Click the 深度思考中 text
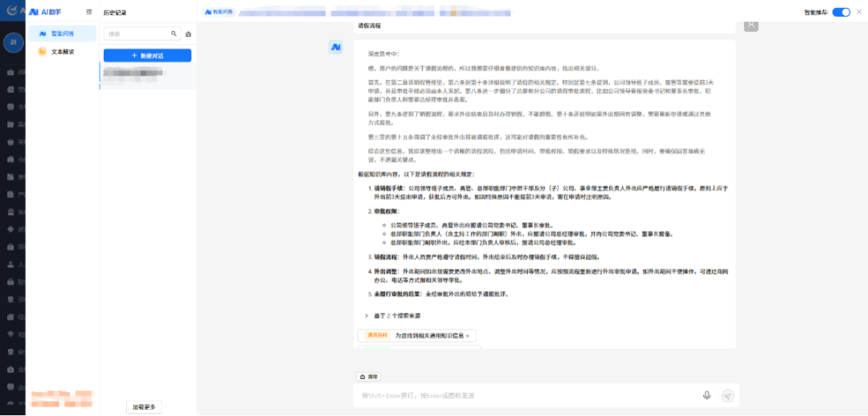This screenshot has height=416, width=868. coord(383,55)
